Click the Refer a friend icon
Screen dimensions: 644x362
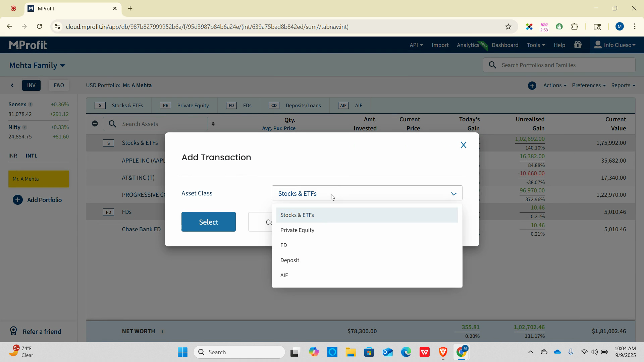(x=13, y=331)
